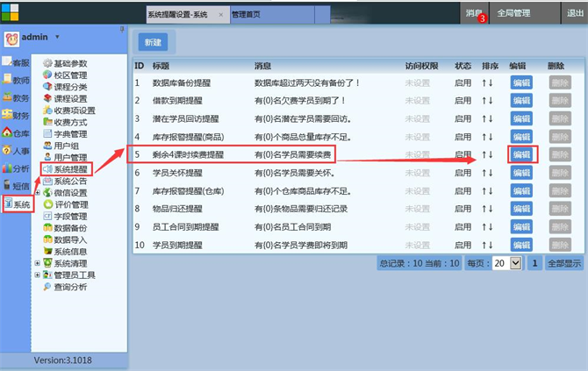Screen dimensions: 588x371
Task: Delete the 物品归还提醒 row
Action: pos(560,209)
